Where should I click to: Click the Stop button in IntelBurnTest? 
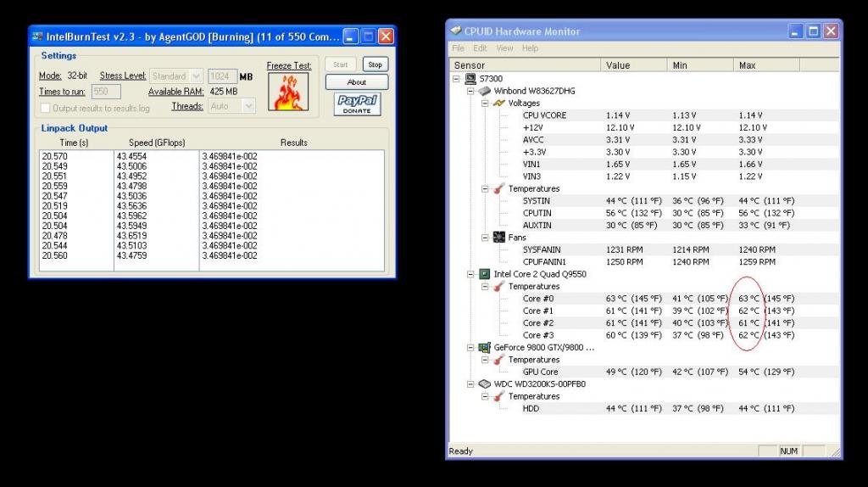pos(376,64)
